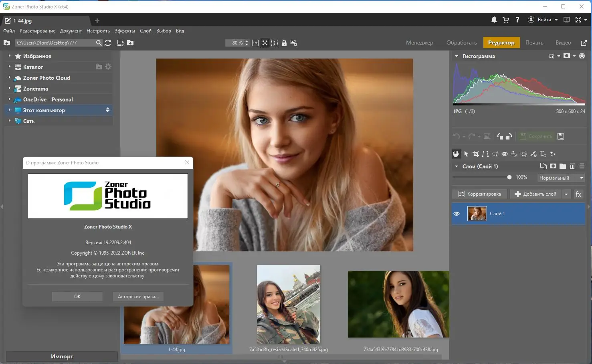Hide Слой 1 using the eye icon
Screen dimensions: 592x364
pyautogui.click(x=457, y=214)
